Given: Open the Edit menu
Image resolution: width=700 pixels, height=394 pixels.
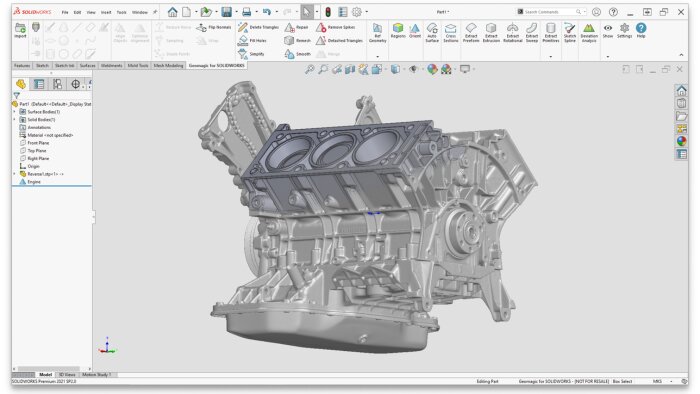Looking at the screenshot, I should click(77, 12).
